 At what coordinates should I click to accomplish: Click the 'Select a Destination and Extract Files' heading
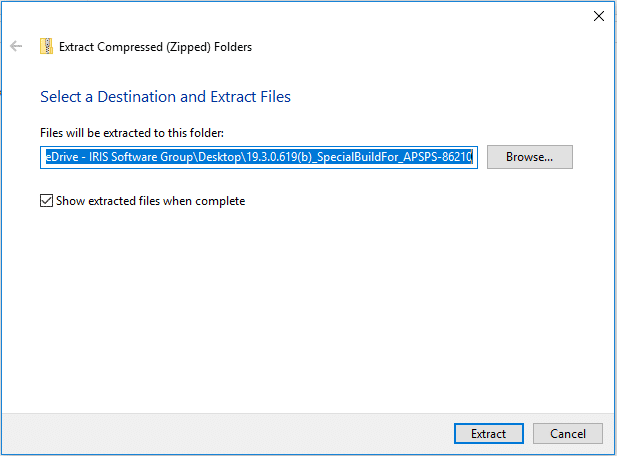click(x=165, y=97)
